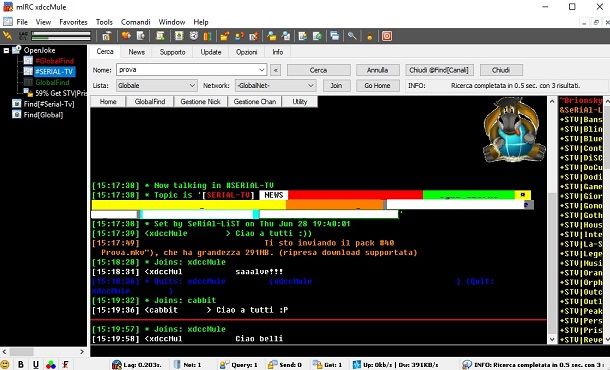Viewport: 610px width, 370px height.
Task: Select the Cerca tab
Action: (105, 51)
